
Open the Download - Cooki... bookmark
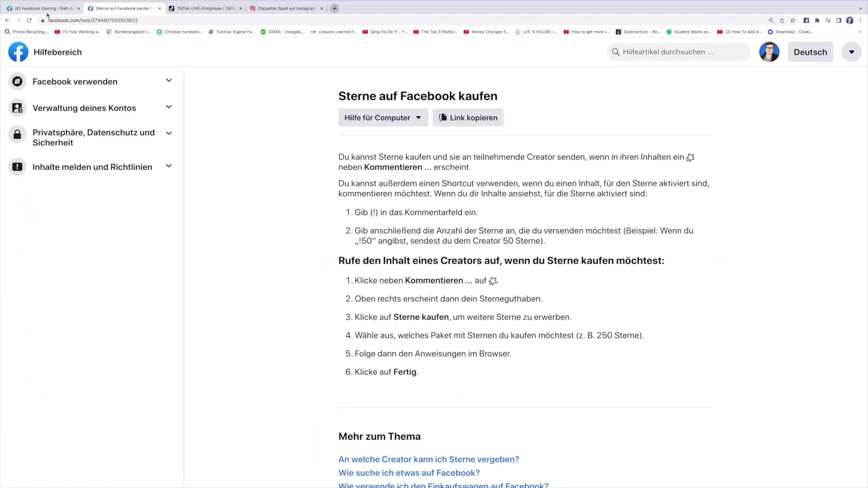click(790, 32)
